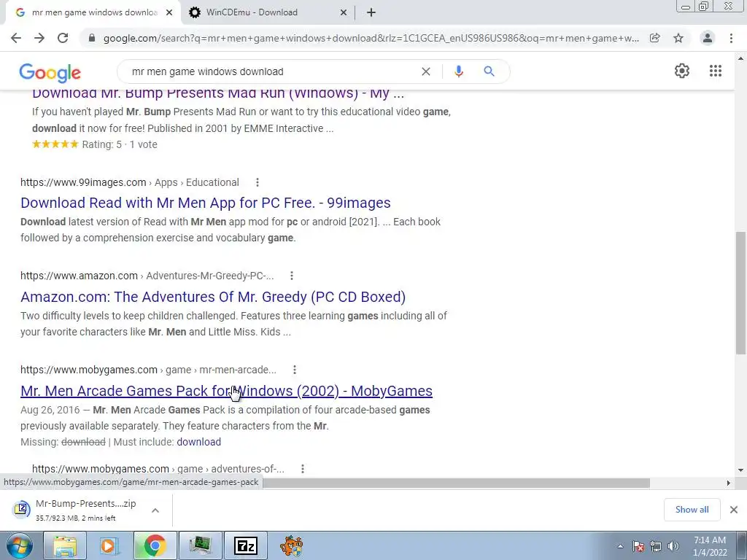
Task: Open the volume speaker tray icon
Action: coord(673,546)
